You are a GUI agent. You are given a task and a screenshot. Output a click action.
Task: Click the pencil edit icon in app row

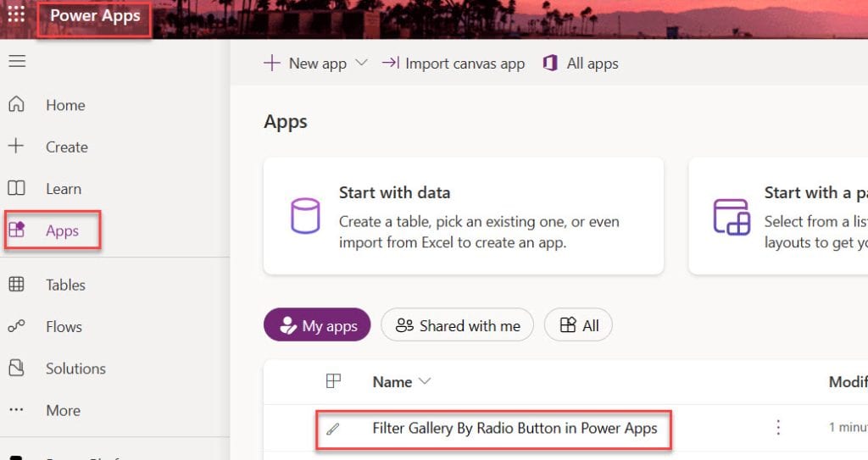(x=332, y=429)
